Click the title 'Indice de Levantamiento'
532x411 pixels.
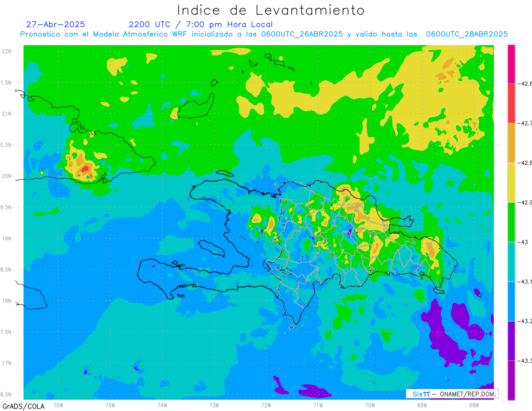tap(271, 10)
